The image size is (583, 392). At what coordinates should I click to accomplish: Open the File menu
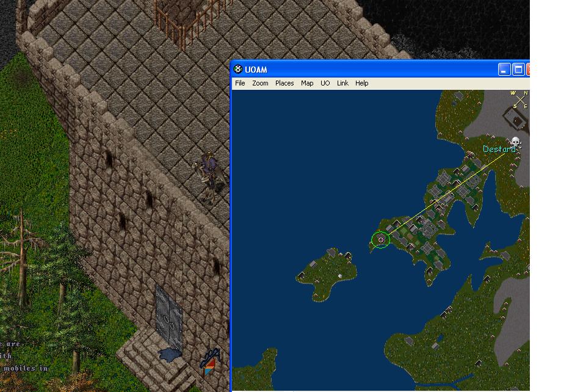pyautogui.click(x=240, y=83)
